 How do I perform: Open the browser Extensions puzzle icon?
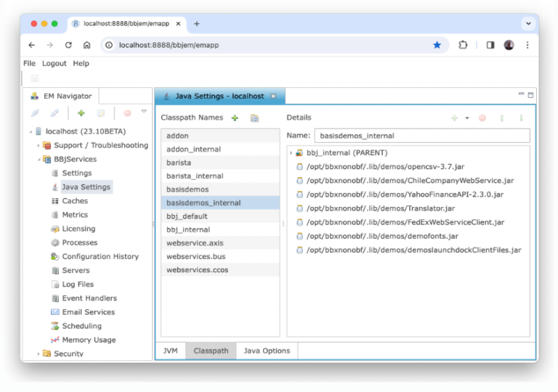click(x=463, y=45)
